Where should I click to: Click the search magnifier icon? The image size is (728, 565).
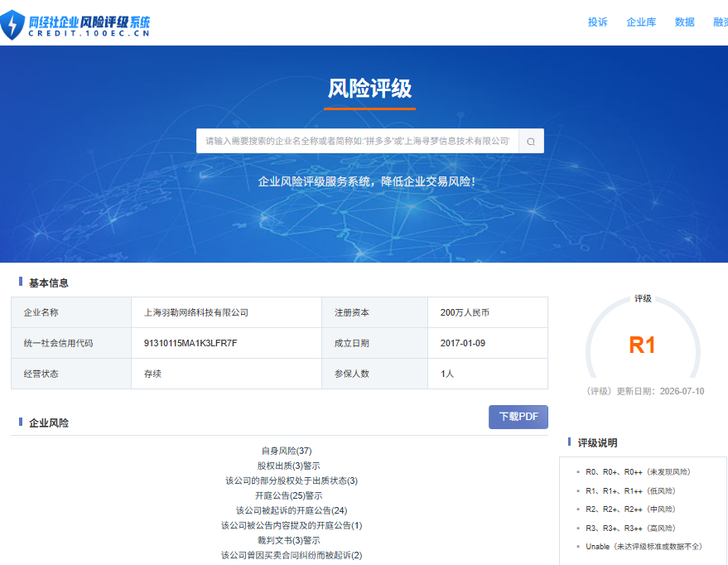[x=531, y=141]
